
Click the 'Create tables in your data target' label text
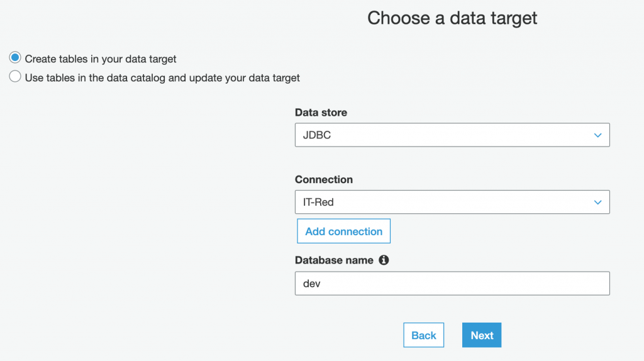[101, 59]
